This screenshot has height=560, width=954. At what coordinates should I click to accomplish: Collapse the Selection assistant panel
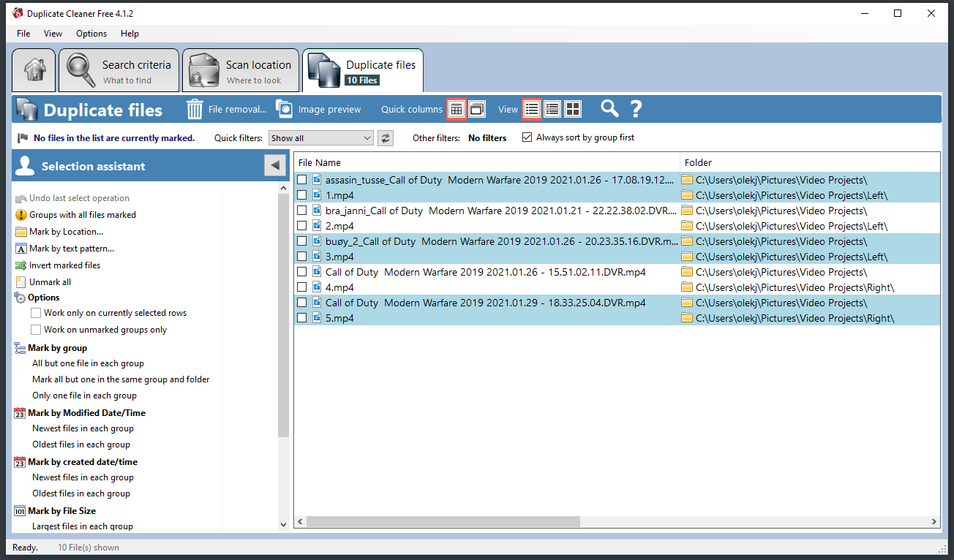pyautogui.click(x=275, y=164)
